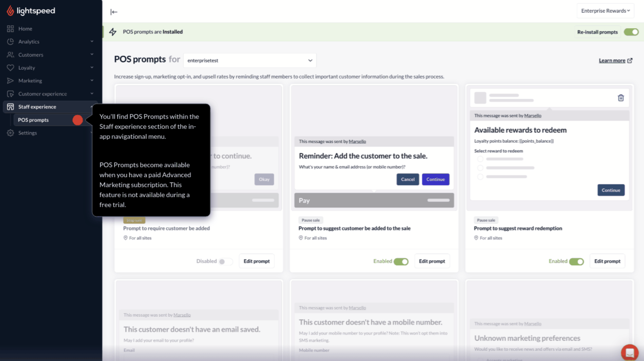Select POS prompts in the sidebar

pos(33,120)
